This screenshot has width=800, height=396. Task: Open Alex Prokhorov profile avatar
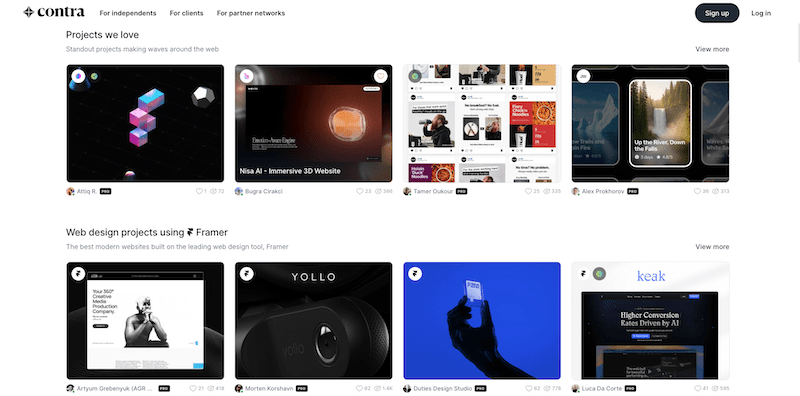(576, 191)
